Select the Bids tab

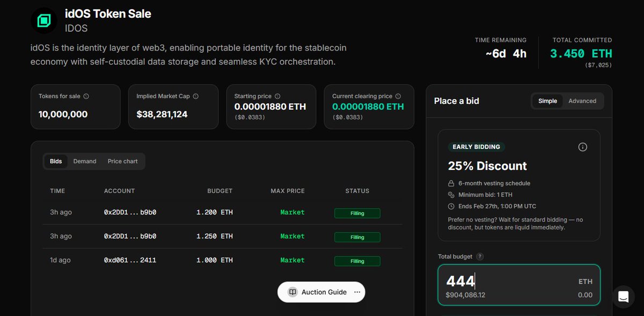click(x=56, y=161)
